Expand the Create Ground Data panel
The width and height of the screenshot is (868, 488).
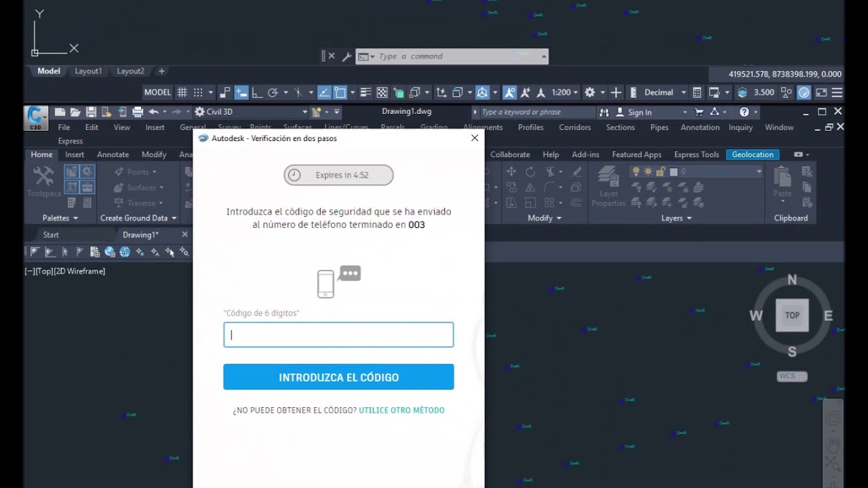pyautogui.click(x=138, y=218)
